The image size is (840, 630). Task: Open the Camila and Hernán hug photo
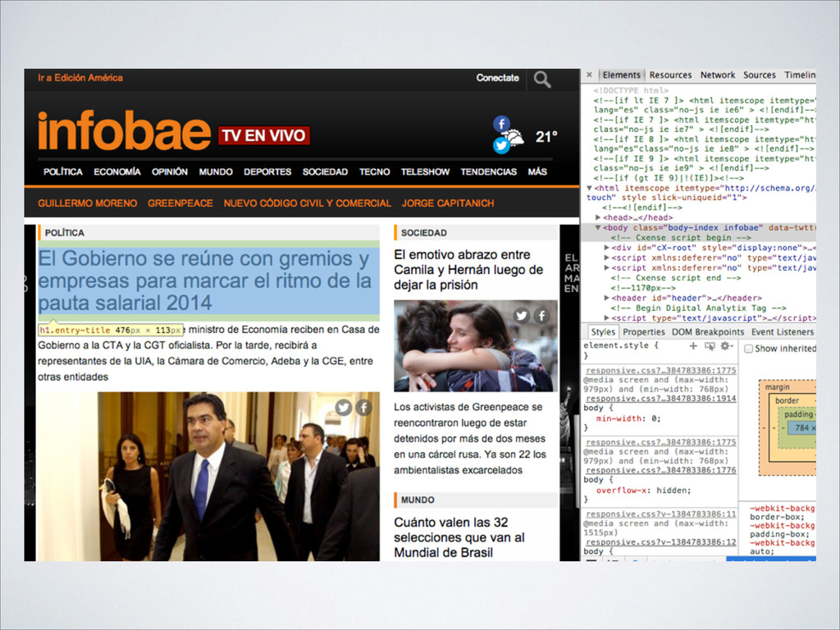click(476, 346)
